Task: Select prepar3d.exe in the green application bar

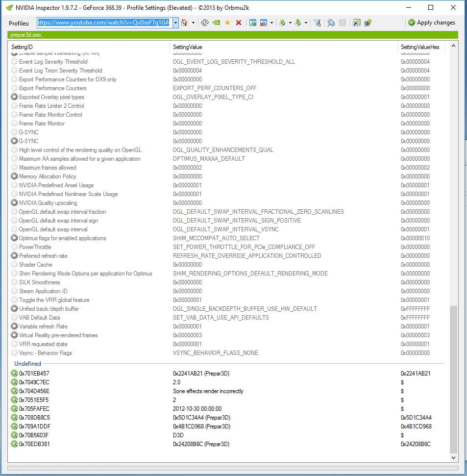Action: point(26,35)
